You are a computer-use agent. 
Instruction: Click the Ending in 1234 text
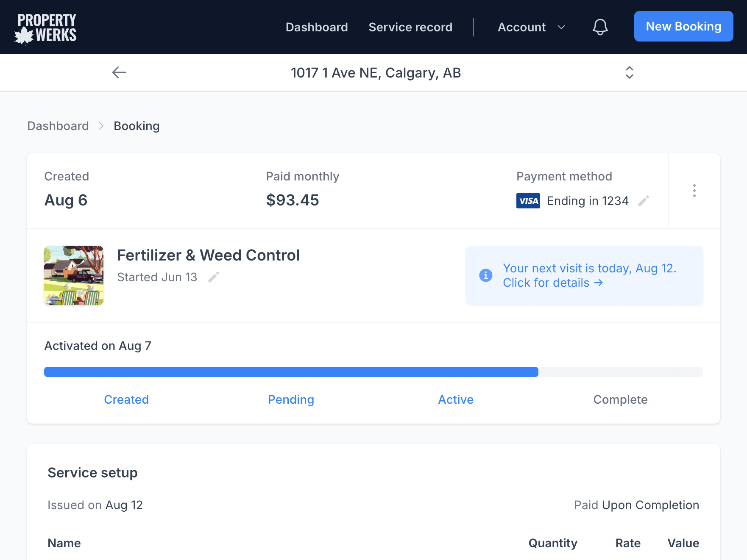coord(588,201)
